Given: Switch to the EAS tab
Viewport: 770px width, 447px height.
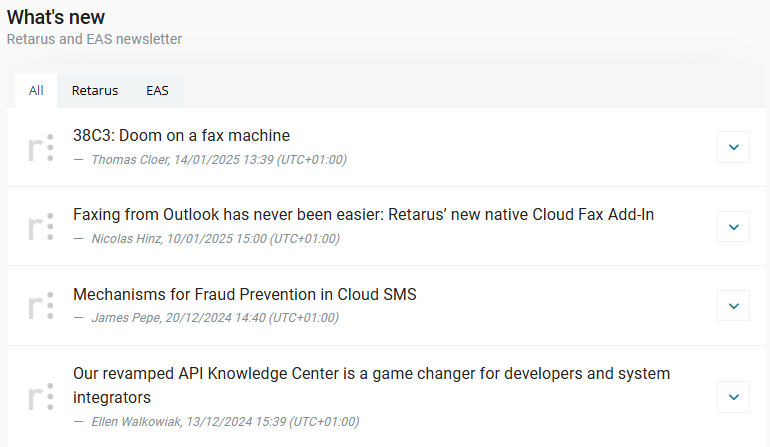Looking at the screenshot, I should coord(157,90).
